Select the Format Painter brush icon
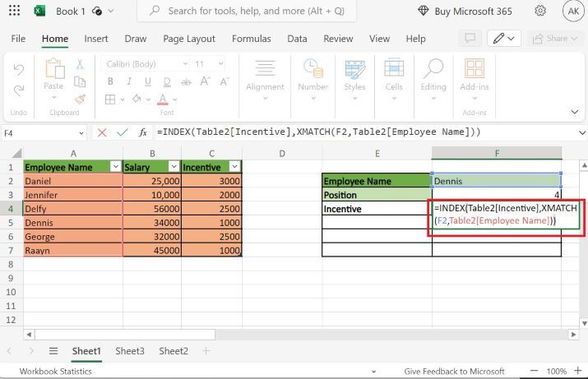The width and height of the screenshot is (588, 379). point(80,99)
